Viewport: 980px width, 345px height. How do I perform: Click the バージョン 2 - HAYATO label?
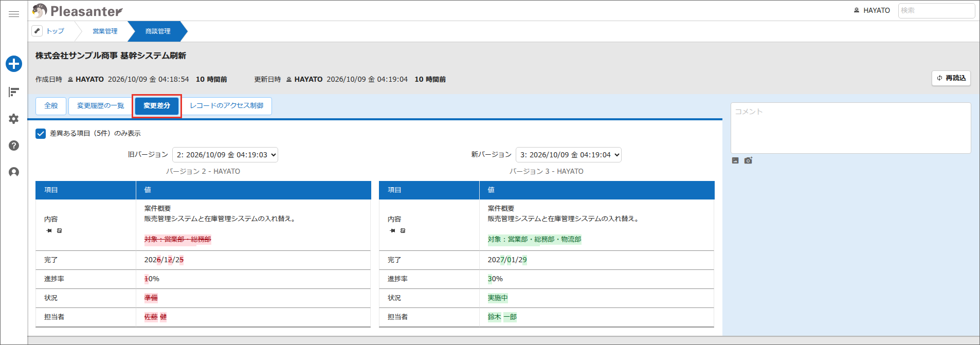203,172
